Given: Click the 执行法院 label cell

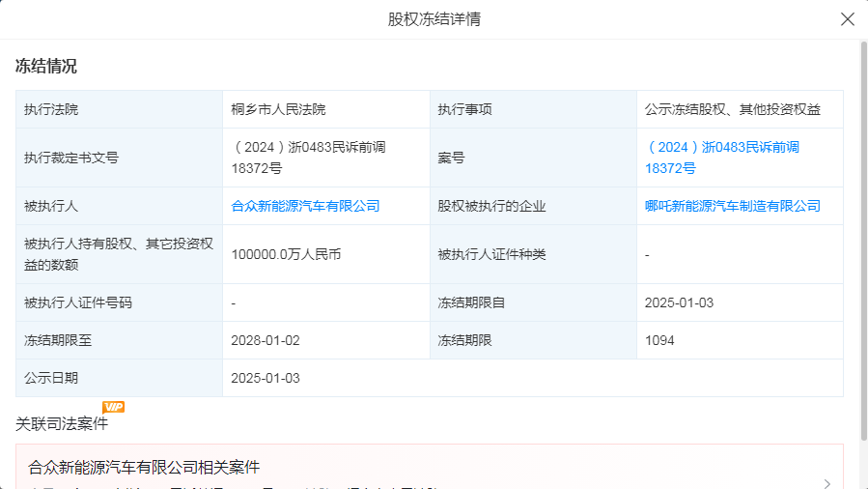Looking at the screenshot, I should pyautogui.click(x=51, y=109).
